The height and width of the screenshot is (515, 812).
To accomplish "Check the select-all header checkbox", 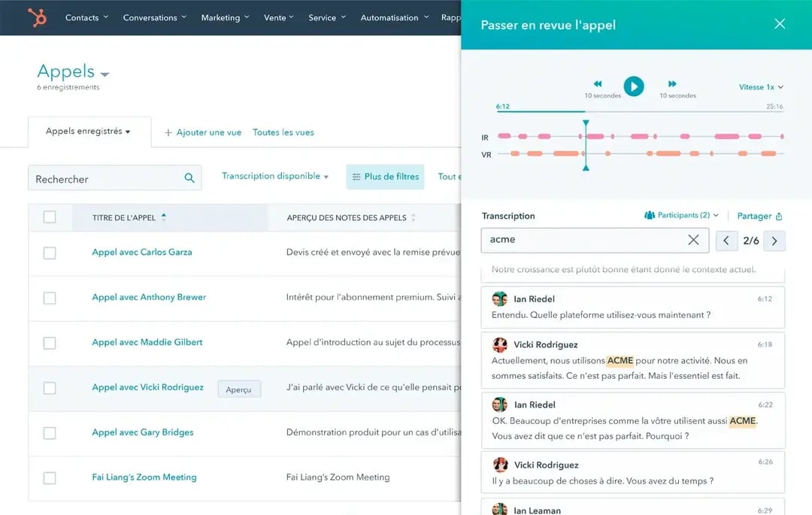I will (x=50, y=217).
